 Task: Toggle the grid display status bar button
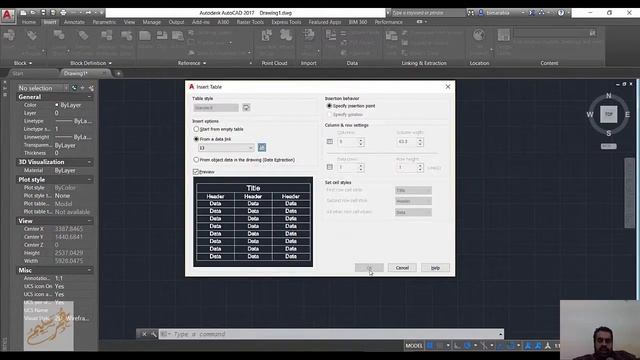point(430,346)
